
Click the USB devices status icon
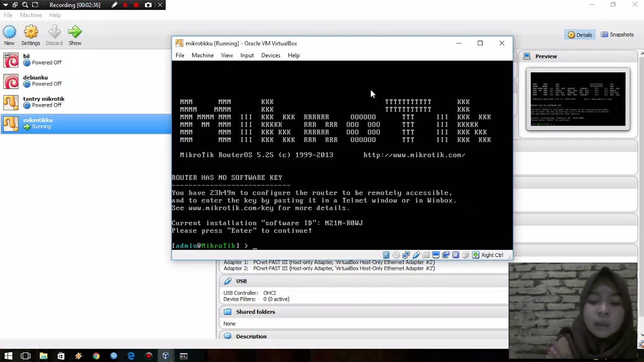point(416,255)
